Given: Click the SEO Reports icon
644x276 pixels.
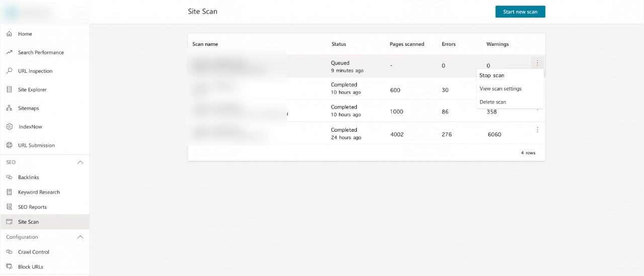Looking at the screenshot, I should pos(9,207).
